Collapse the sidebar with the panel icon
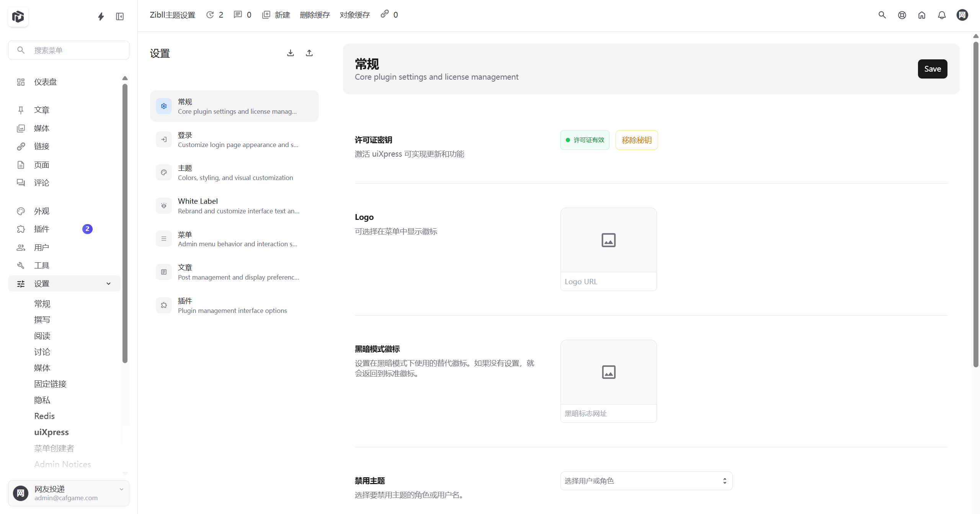The height and width of the screenshot is (514, 980). [120, 16]
